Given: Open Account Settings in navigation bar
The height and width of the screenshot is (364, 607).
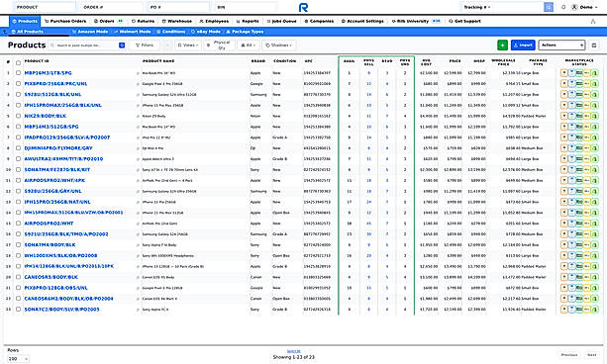Looking at the screenshot, I should 362,22.
